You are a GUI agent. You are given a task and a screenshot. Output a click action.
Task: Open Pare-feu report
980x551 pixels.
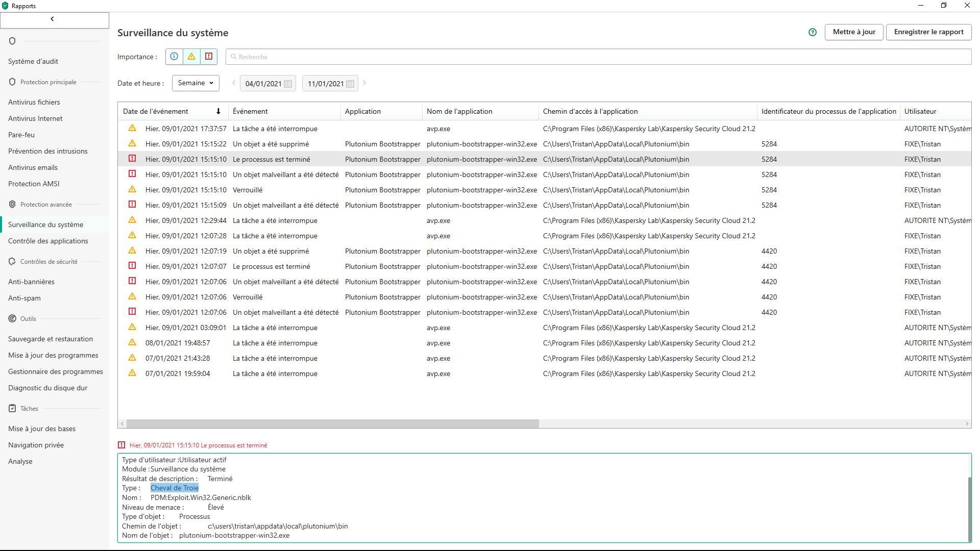(x=21, y=135)
